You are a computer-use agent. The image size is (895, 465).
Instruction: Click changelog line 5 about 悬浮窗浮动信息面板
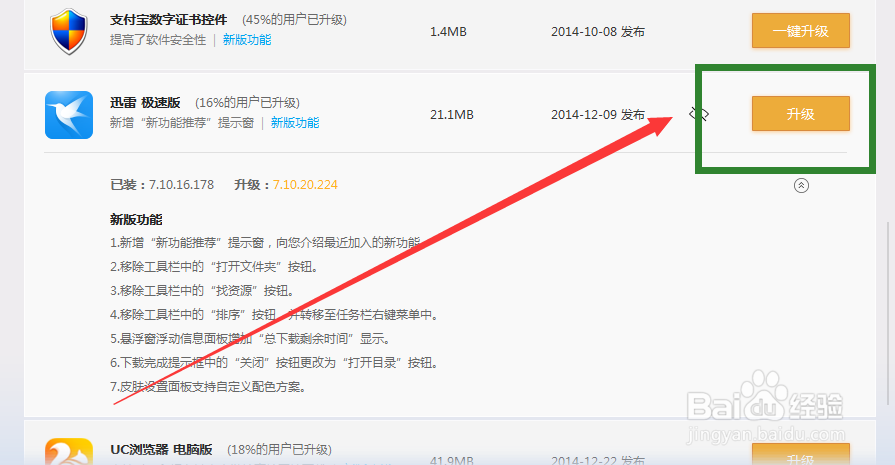(250, 339)
